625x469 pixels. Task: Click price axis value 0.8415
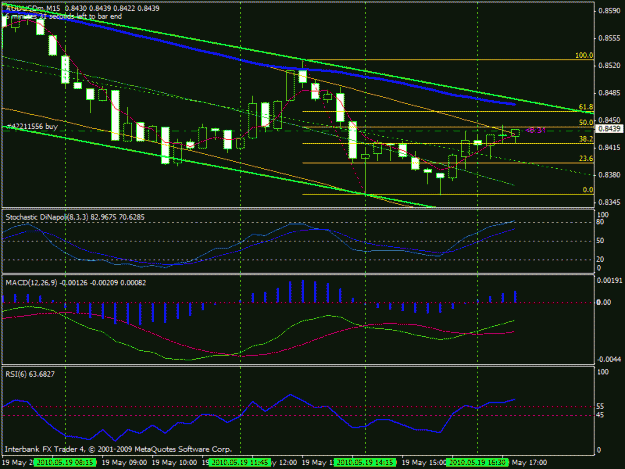pyautogui.click(x=609, y=147)
